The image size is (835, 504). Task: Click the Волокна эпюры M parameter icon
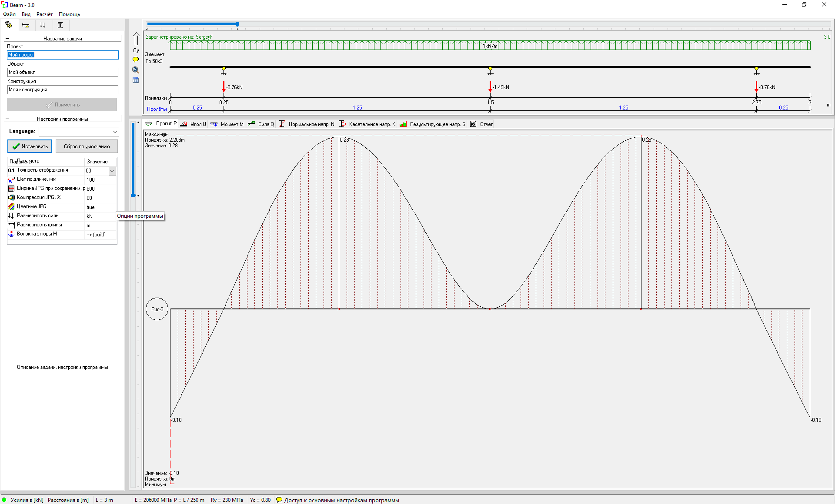pyautogui.click(x=11, y=234)
